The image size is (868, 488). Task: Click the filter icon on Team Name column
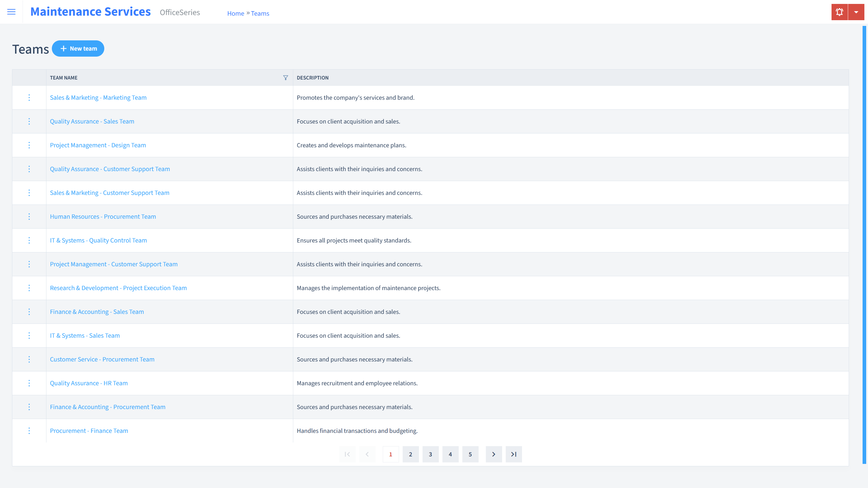point(285,77)
